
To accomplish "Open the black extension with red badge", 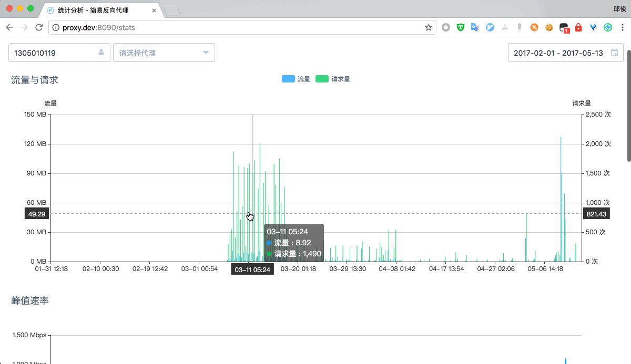I will (x=564, y=28).
